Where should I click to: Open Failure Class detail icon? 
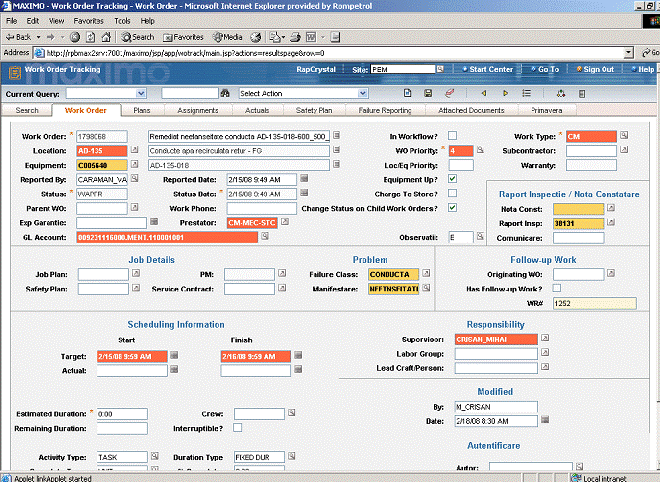point(426,273)
